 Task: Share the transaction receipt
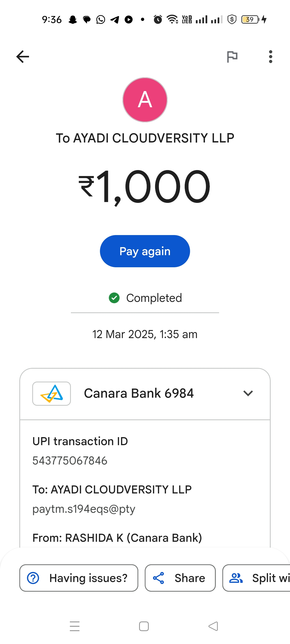180,578
